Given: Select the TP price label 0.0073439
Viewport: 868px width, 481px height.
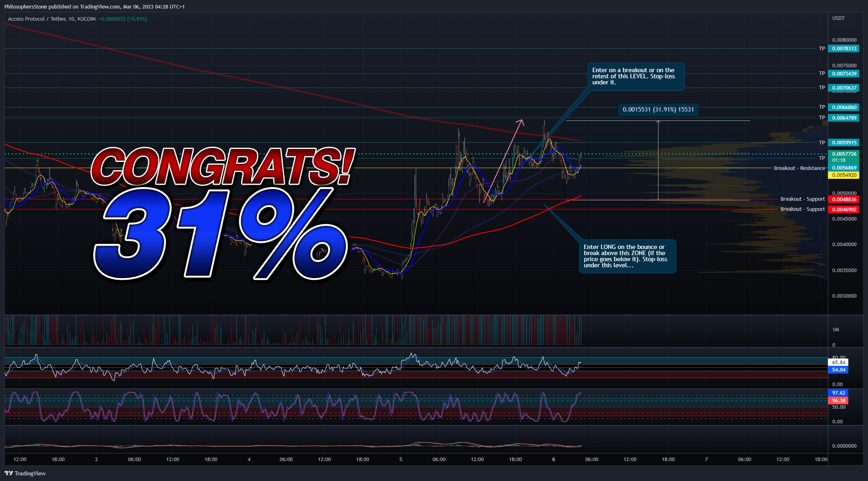Looking at the screenshot, I should click(844, 74).
